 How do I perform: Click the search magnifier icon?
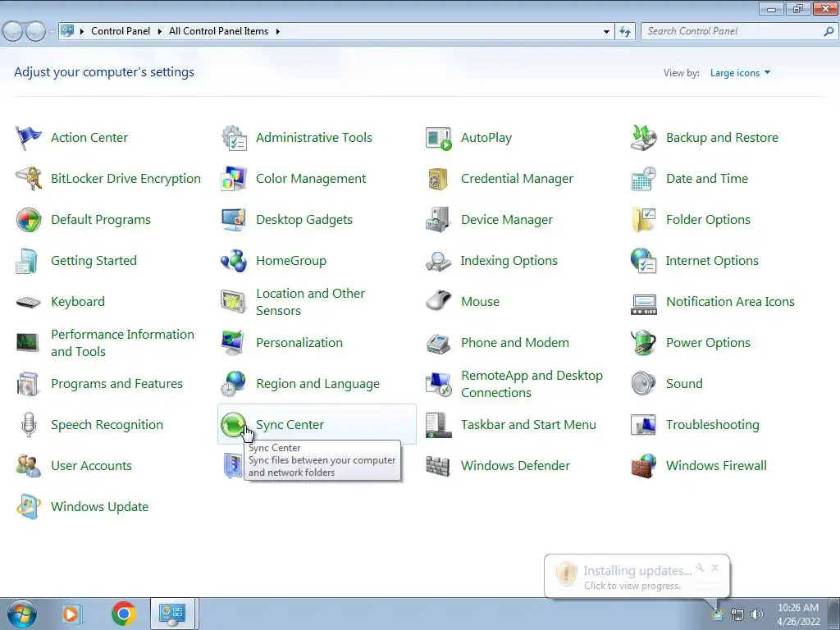click(x=829, y=32)
